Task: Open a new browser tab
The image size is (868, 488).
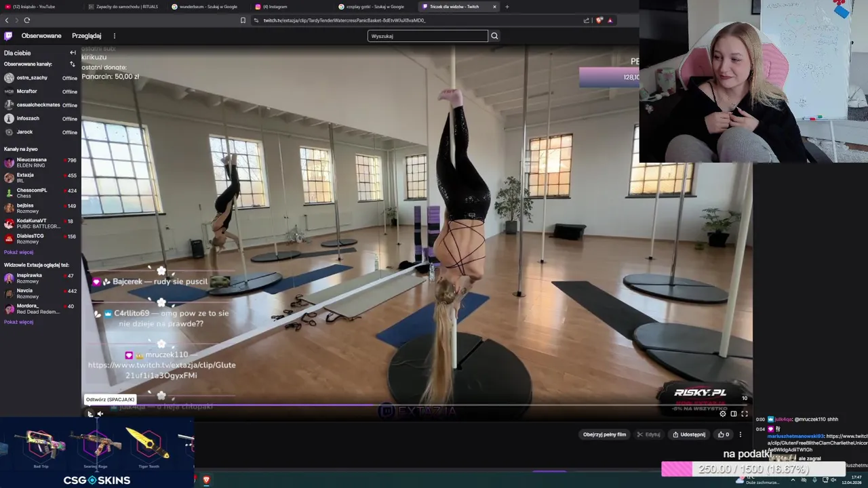Action: [x=507, y=7]
